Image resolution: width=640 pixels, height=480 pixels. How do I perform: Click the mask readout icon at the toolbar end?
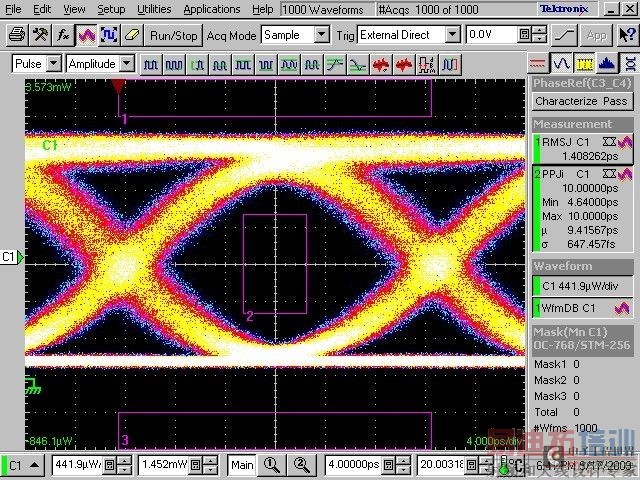(x=630, y=64)
